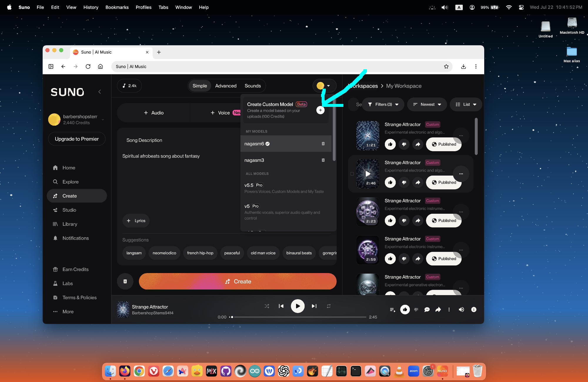Like the playing track in player bar
The image size is (588, 382).
[x=405, y=309]
